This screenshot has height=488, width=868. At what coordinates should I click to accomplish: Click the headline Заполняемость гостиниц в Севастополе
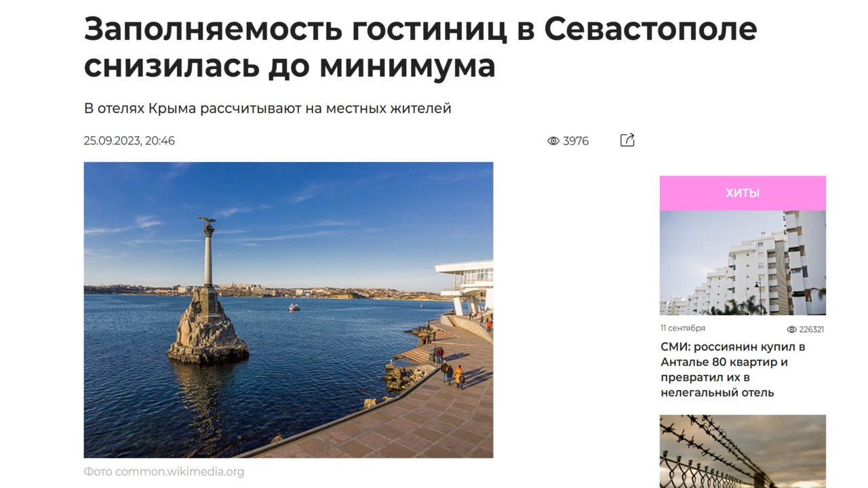pyautogui.click(x=420, y=46)
